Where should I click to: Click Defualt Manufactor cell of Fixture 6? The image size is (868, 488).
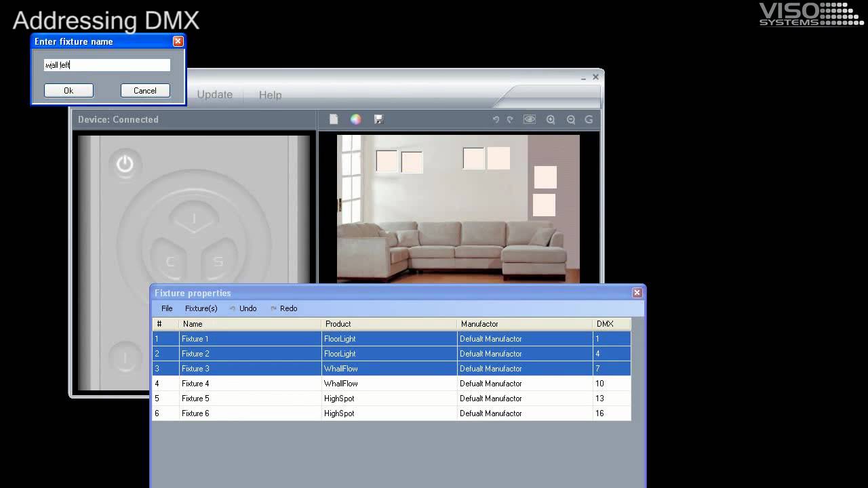(525, 413)
